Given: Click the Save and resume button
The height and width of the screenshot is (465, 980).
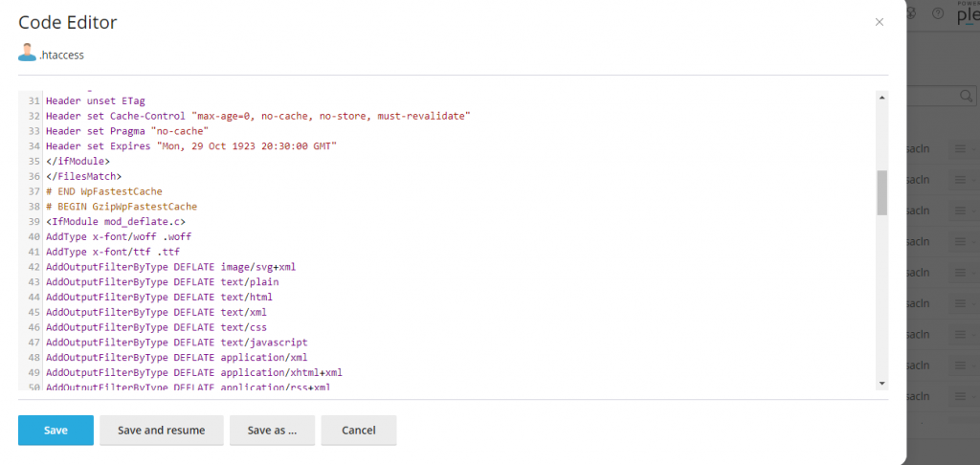Looking at the screenshot, I should tap(161, 430).
